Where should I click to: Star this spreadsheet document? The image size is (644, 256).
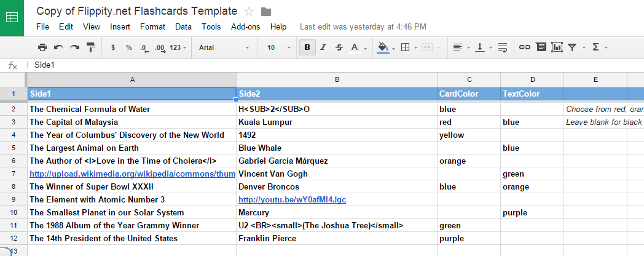(x=249, y=12)
